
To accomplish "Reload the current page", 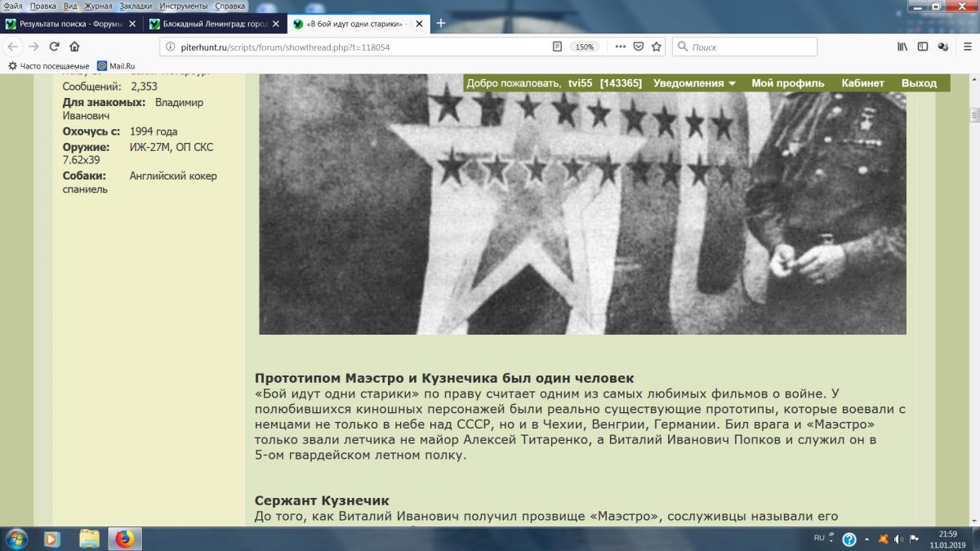I will (x=54, y=47).
